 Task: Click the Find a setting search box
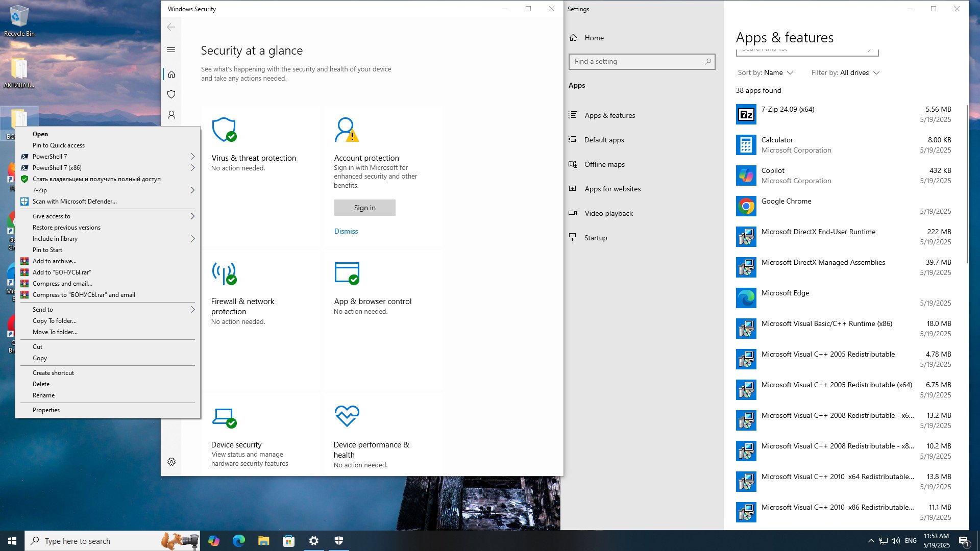[x=642, y=61]
